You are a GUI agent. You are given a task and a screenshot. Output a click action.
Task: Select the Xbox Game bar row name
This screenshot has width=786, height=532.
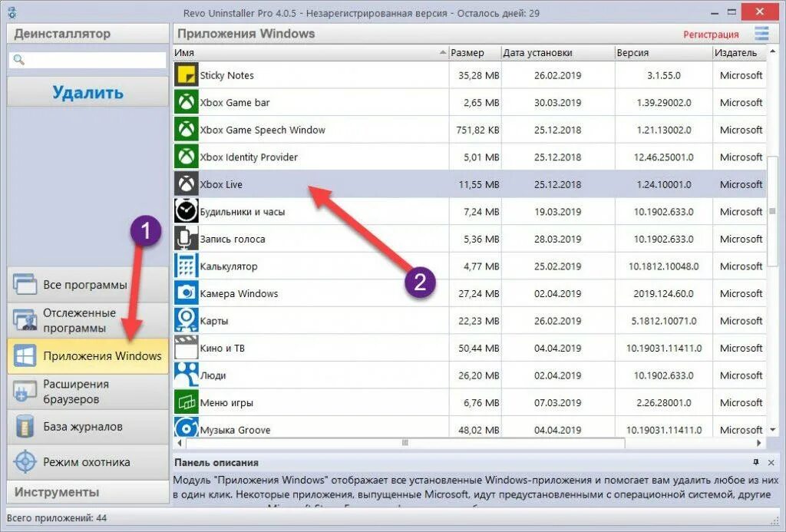(x=235, y=102)
